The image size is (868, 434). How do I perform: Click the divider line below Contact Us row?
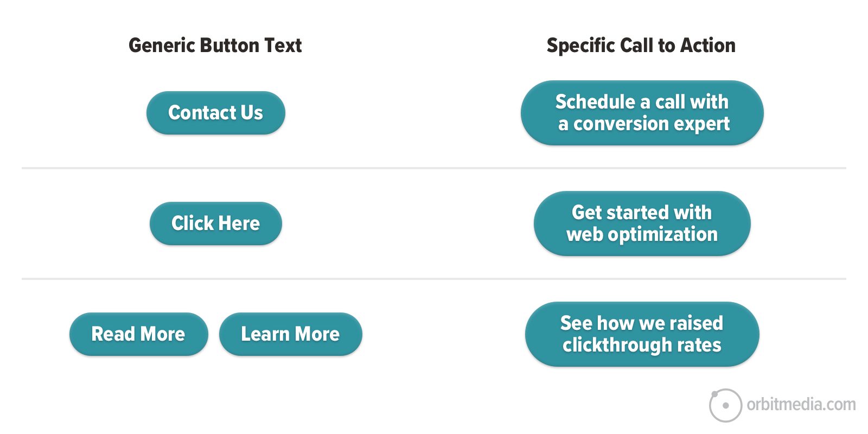[434, 168]
